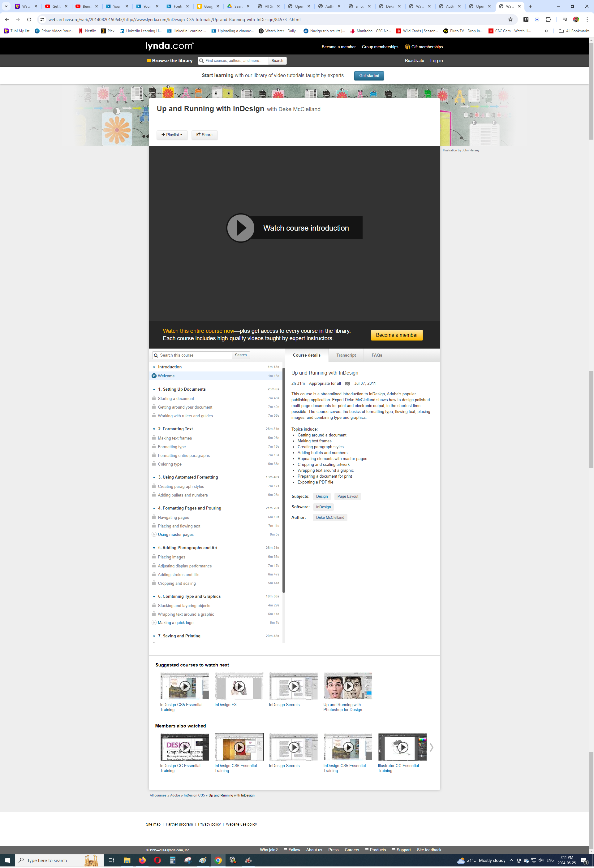Open the Playlist dropdown

tap(172, 135)
